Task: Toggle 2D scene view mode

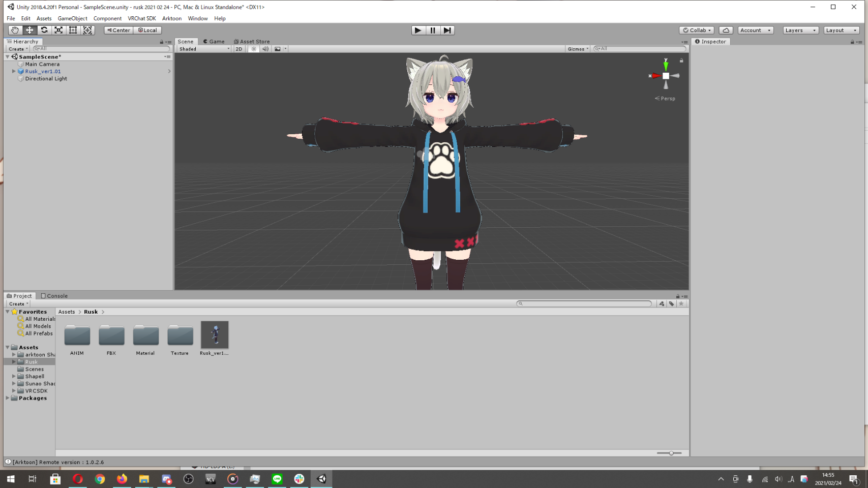Action: (238, 49)
